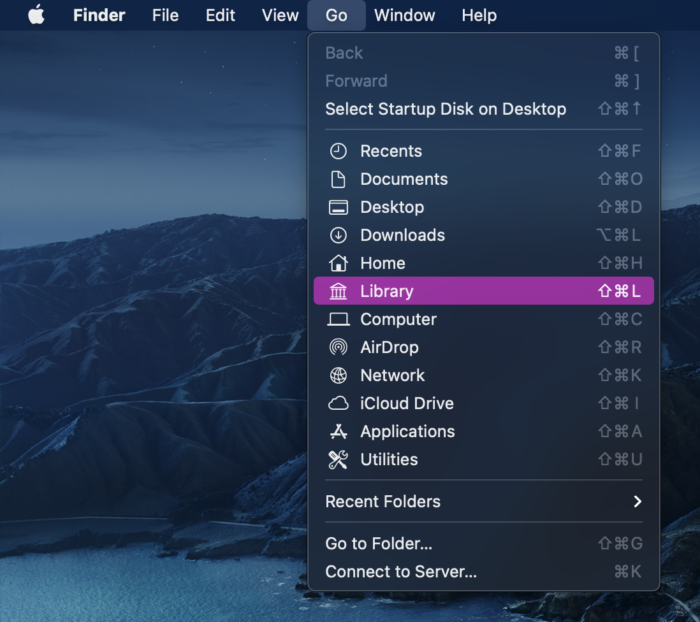Open the Finder menu

point(99,15)
